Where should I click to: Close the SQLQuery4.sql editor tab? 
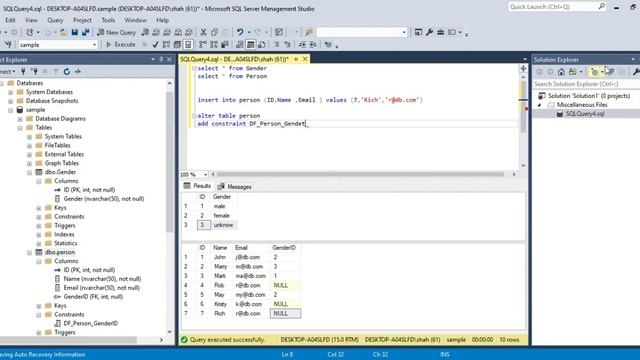[x=305, y=59]
